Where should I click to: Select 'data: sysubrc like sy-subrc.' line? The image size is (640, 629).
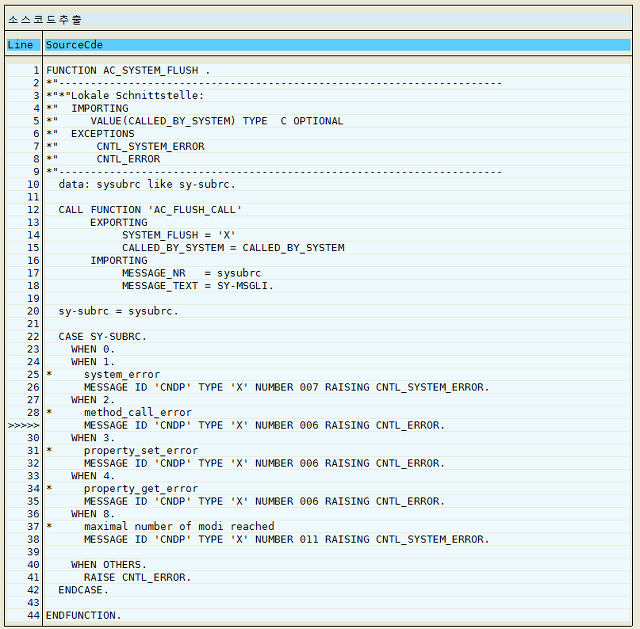(x=147, y=184)
